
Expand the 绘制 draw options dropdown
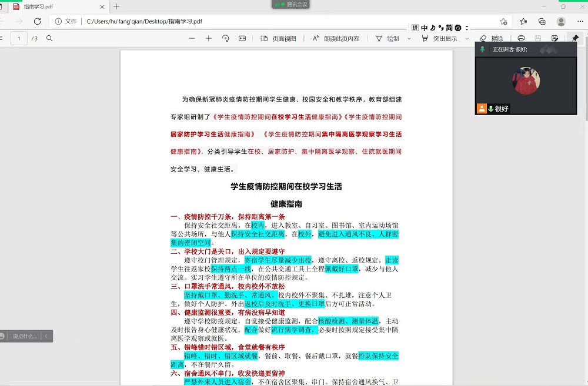pyautogui.click(x=409, y=39)
